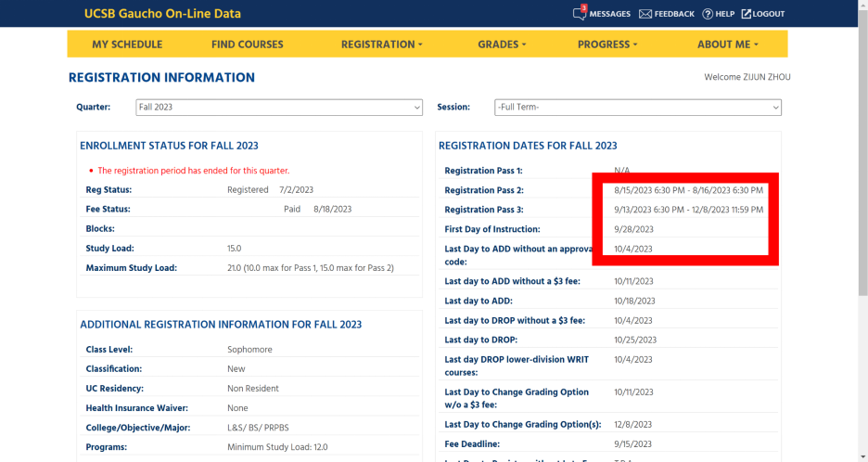Screen dimensions: 868x462
Task: Open the Find Courses tab
Action: pos(248,45)
